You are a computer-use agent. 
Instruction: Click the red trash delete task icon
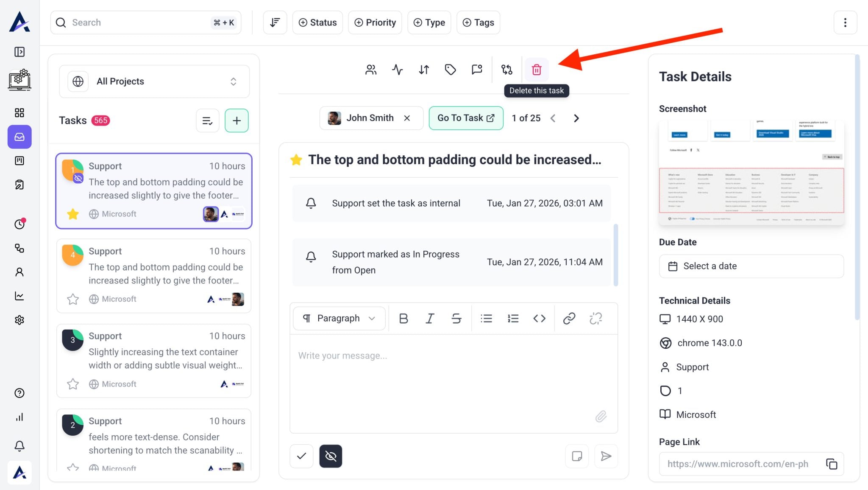coord(536,70)
